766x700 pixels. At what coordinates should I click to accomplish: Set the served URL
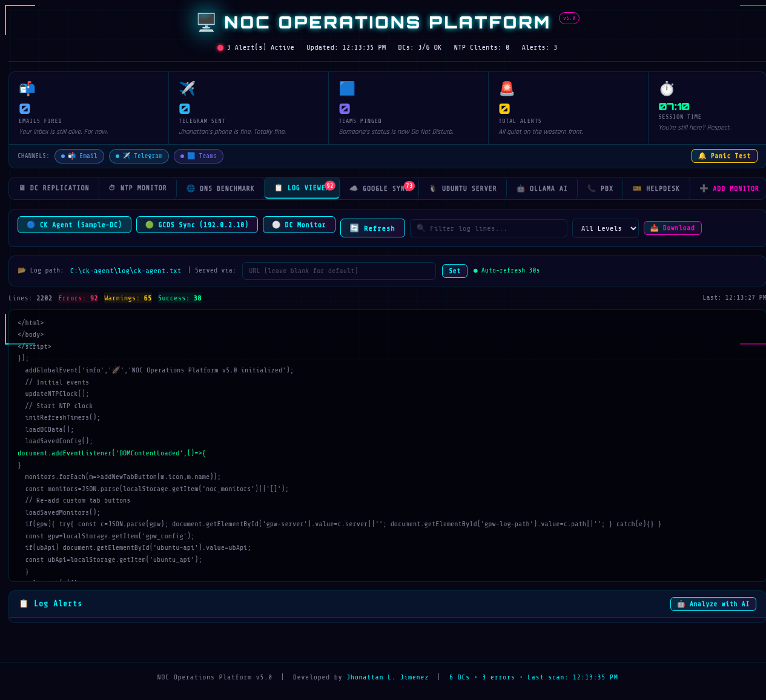click(455, 271)
